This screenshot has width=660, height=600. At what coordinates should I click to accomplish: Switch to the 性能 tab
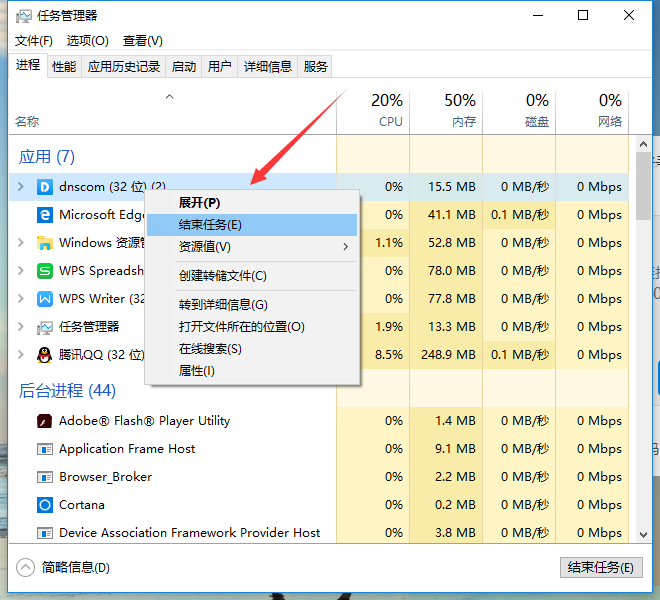click(64, 66)
